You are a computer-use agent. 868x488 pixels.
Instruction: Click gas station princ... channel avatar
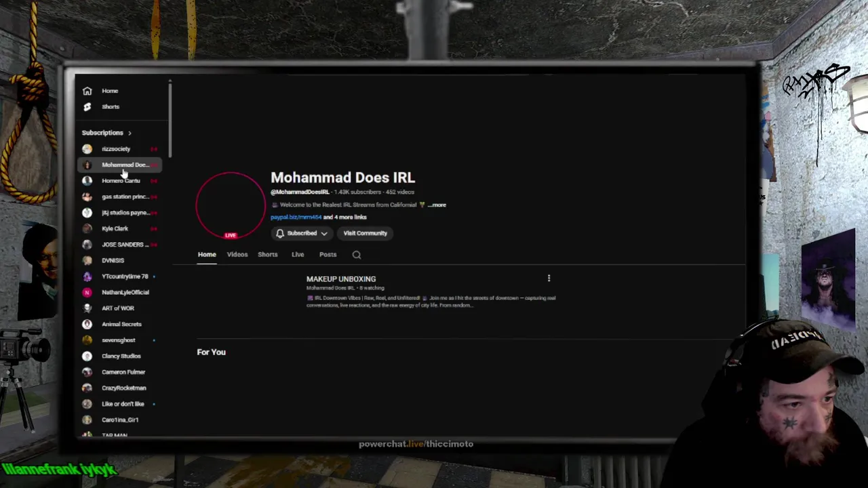pyautogui.click(x=87, y=197)
